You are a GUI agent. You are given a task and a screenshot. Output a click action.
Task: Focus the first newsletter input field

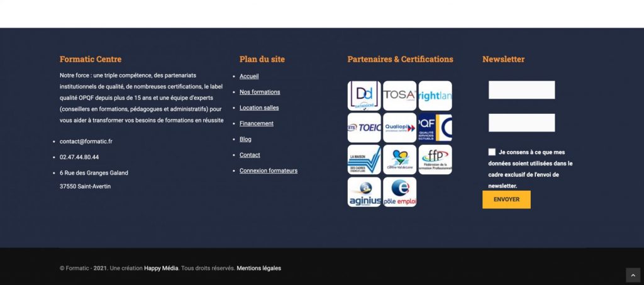pos(521,90)
